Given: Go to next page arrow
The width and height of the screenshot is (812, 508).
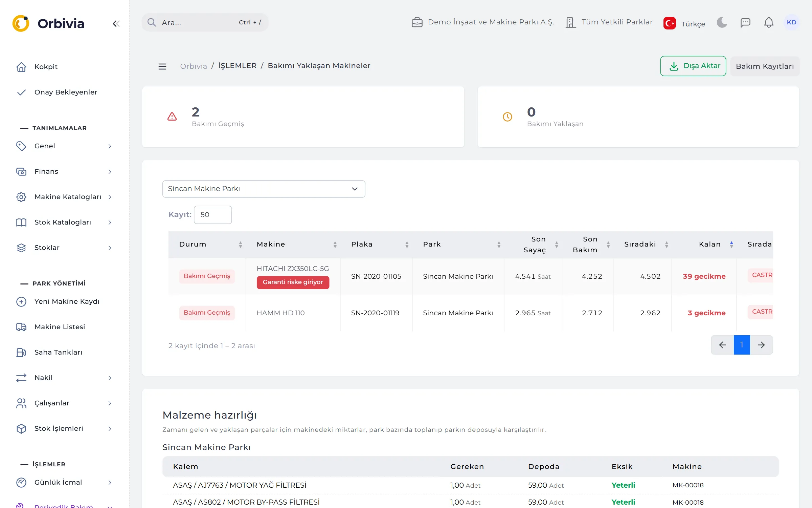Looking at the screenshot, I should click(x=761, y=345).
